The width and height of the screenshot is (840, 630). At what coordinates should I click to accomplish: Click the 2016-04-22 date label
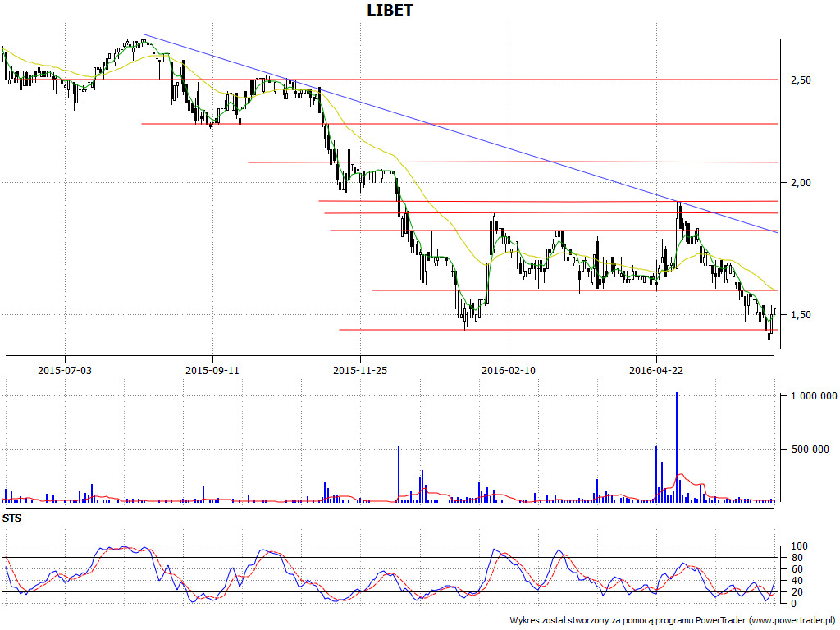[656, 370]
